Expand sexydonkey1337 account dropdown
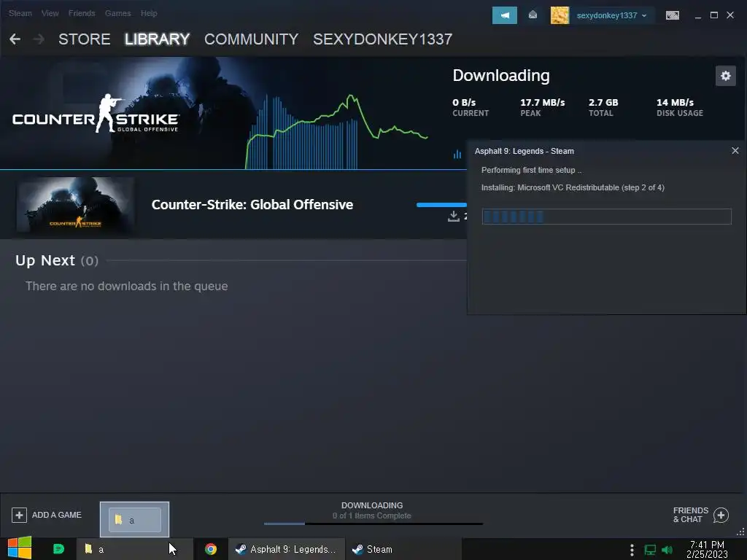 pyautogui.click(x=645, y=15)
